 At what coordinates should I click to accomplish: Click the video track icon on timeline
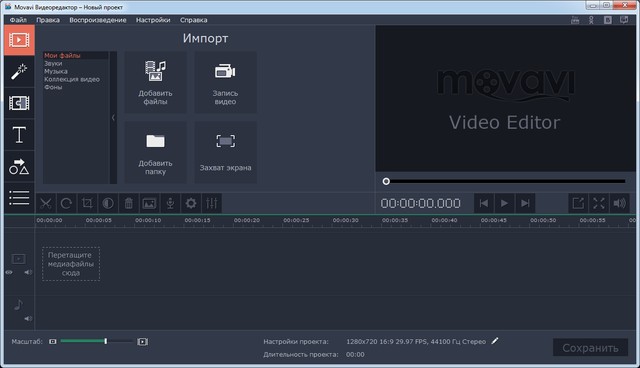(x=18, y=259)
